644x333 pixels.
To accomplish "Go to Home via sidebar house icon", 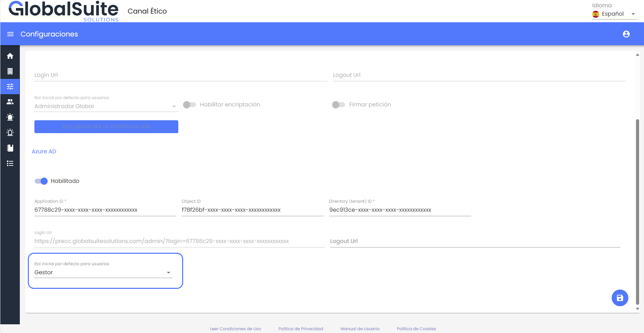I will pyautogui.click(x=10, y=56).
